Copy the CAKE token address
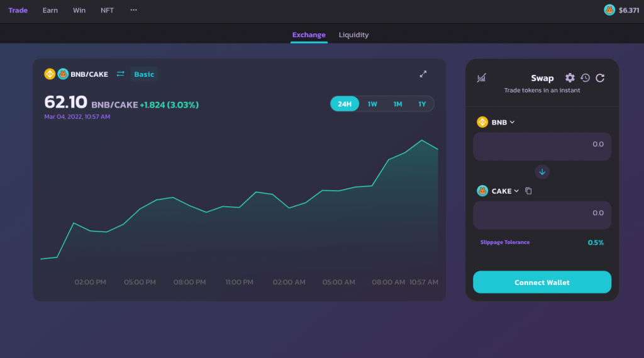644x358 pixels. click(x=528, y=191)
